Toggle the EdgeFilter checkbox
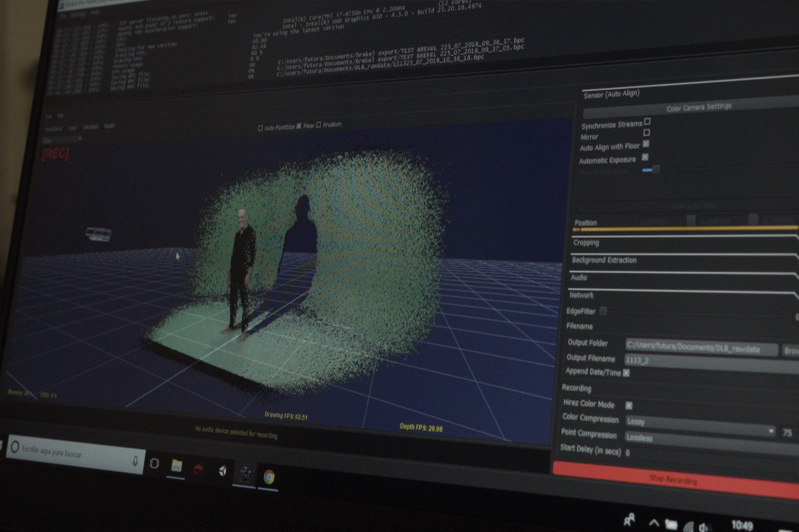The width and height of the screenshot is (799, 532). (603, 311)
